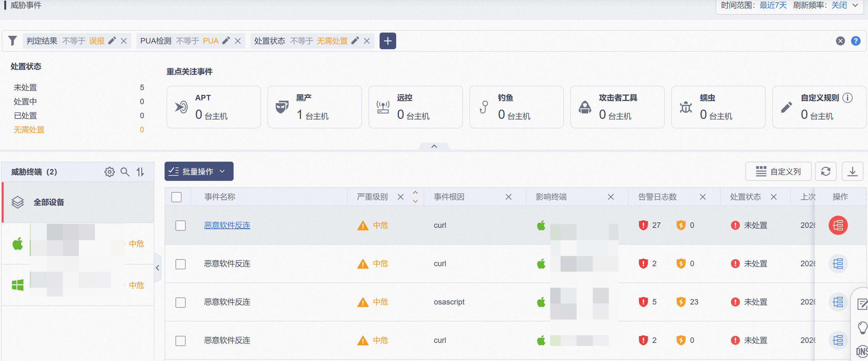Image resolution: width=868 pixels, height=361 pixels.
Task: Click the blue plus add-filter button
Action: [x=387, y=41]
